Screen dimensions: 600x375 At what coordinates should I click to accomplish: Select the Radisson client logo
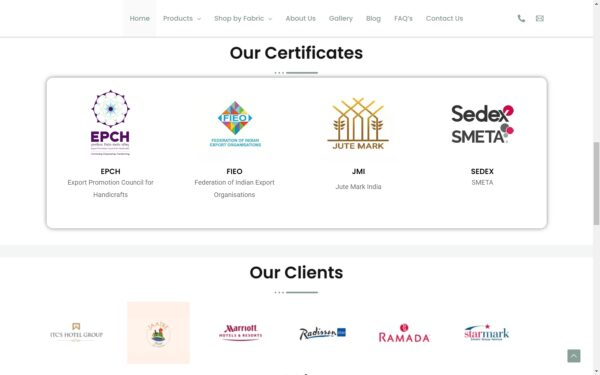322,333
